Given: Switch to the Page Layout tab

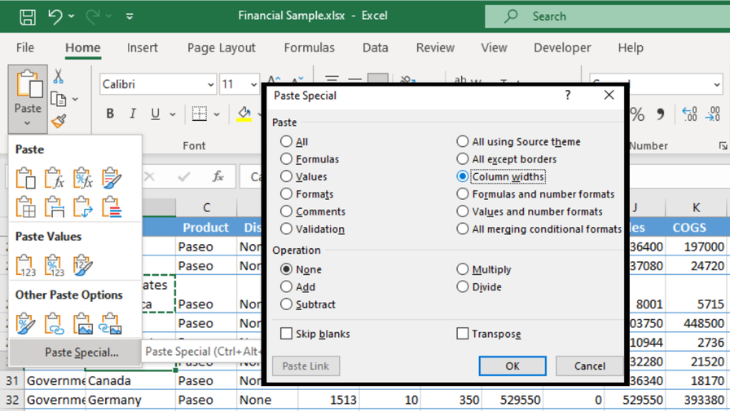Looking at the screenshot, I should tap(221, 48).
